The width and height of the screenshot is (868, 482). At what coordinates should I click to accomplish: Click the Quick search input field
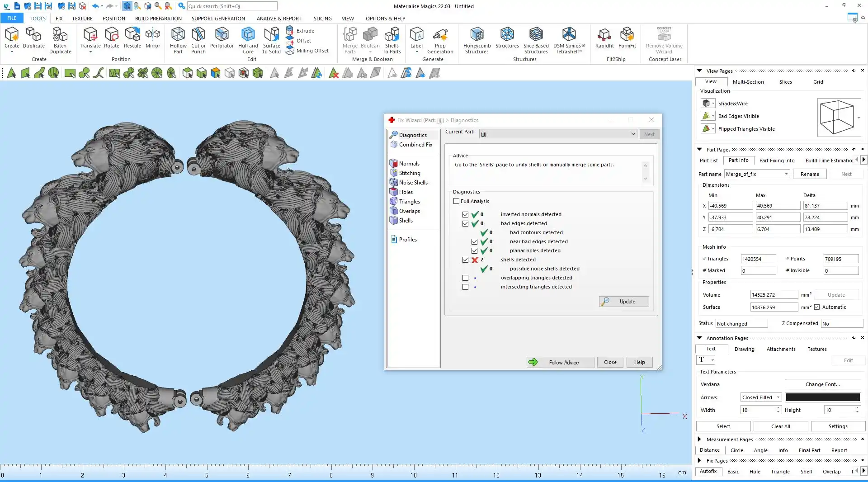click(x=232, y=6)
